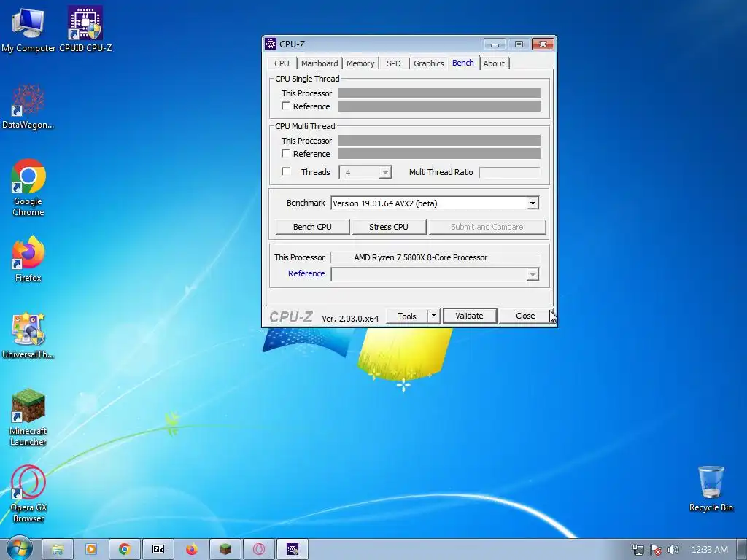Viewport: 747px width, 560px height.
Task: Click the Validate button
Action: (469, 316)
